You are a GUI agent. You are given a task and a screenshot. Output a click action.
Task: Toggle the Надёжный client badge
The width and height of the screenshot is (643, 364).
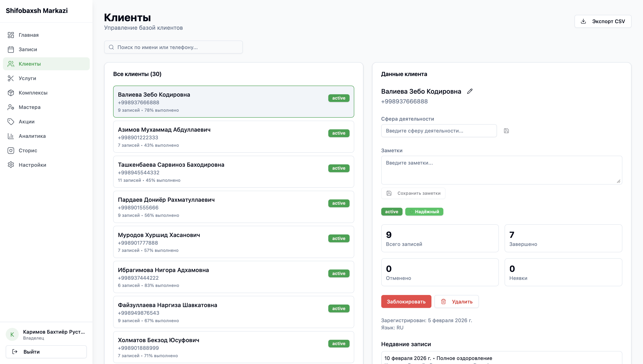point(424,212)
